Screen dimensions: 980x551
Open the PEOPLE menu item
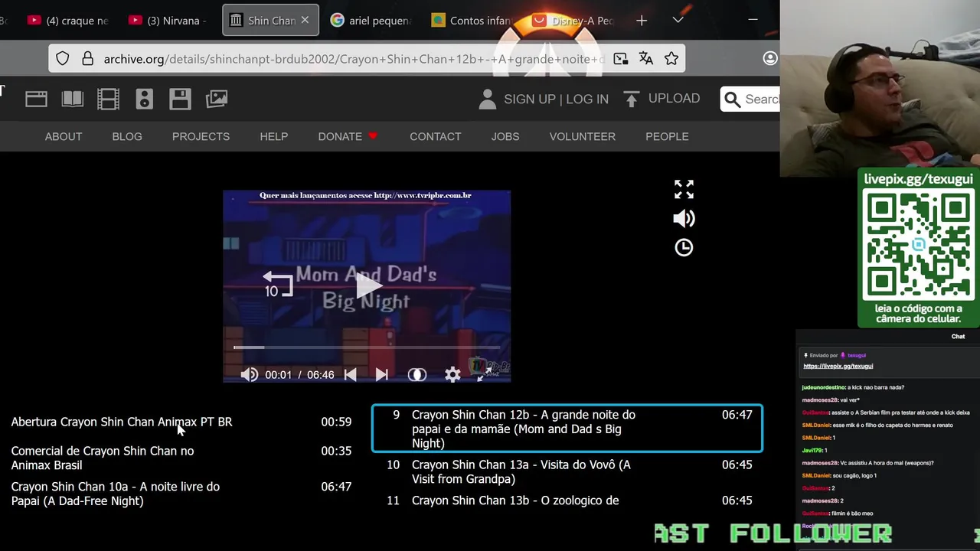[667, 136]
